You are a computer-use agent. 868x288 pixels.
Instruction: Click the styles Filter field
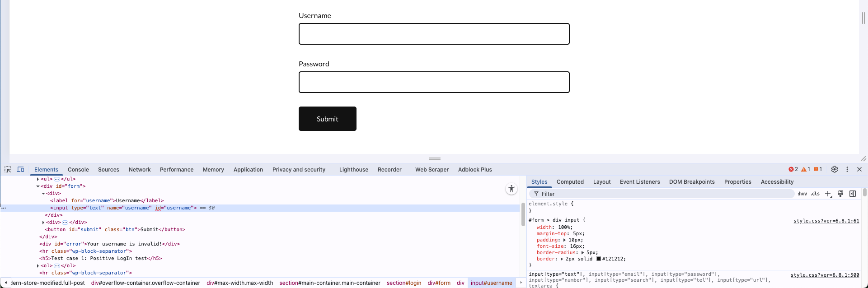(662, 194)
